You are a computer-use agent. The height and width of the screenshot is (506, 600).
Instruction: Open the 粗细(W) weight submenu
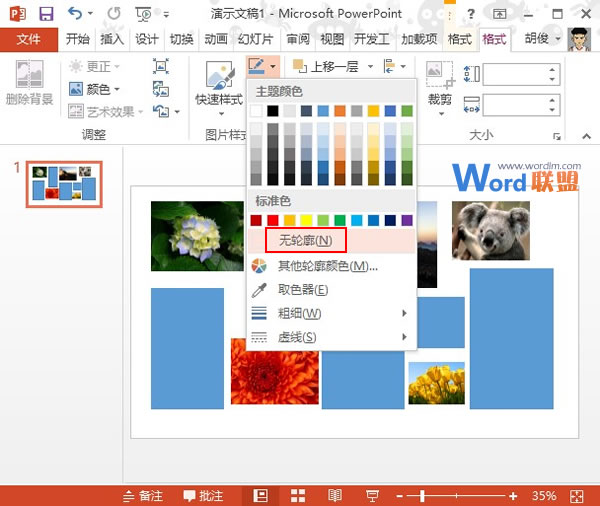(332, 313)
